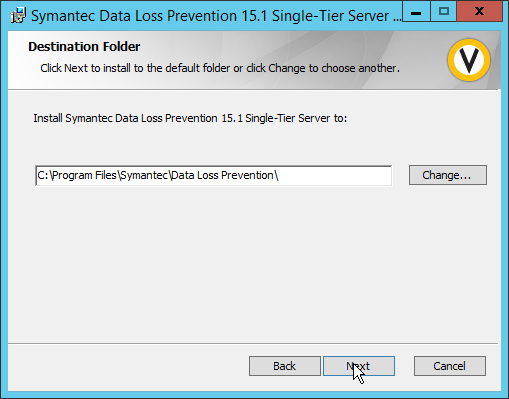Viewport: 509px width, 399px height.
Task: Click the Symantec checkmark logo
Action: [x=469, y=60]
